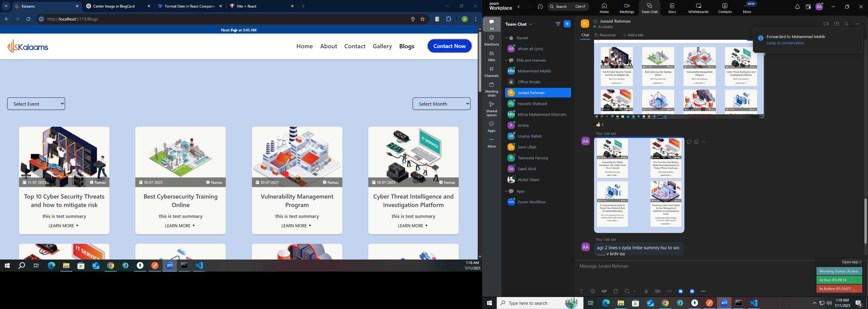Switch to the Zoom Docs tab
The width and height of the screenshot is (868, 309).
point(672,8)
